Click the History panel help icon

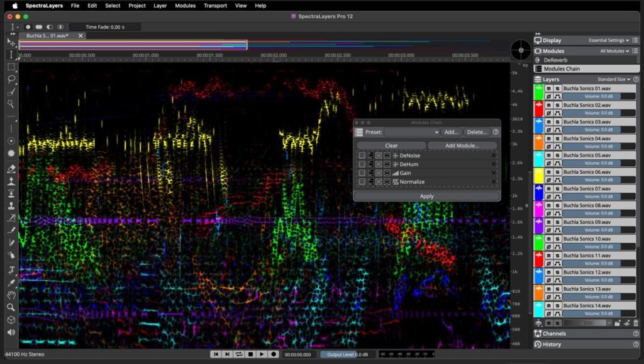coord(636,344)
